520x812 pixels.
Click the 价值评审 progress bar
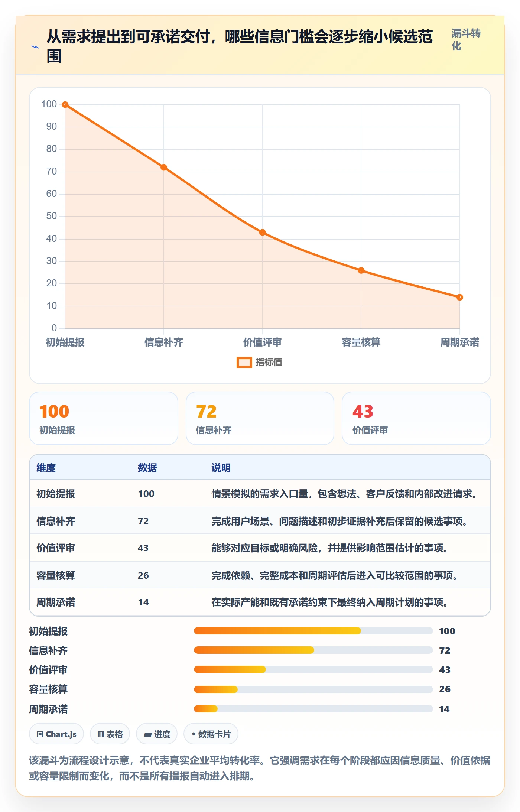pos(313,669)
